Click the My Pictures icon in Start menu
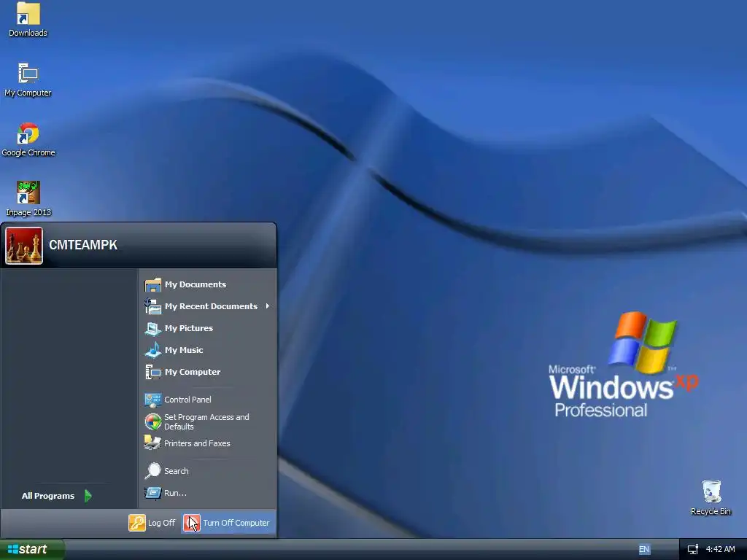747x560 pixels. (153, 329)
